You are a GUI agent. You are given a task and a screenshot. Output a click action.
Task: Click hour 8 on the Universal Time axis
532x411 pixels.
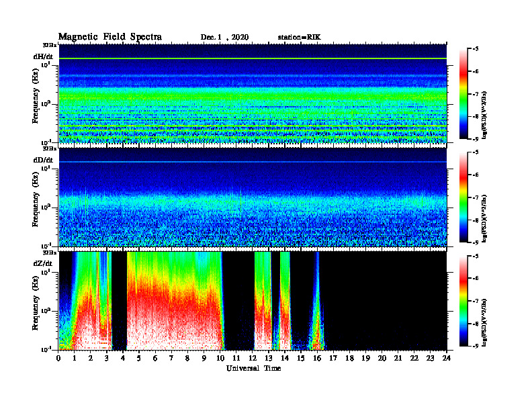click(187, 359)
